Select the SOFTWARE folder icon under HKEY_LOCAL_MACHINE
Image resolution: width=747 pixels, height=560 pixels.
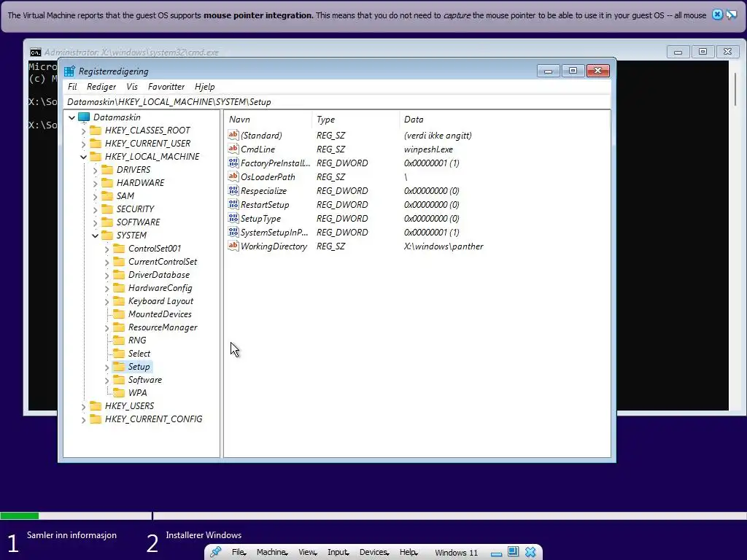[x=108, y=222]
